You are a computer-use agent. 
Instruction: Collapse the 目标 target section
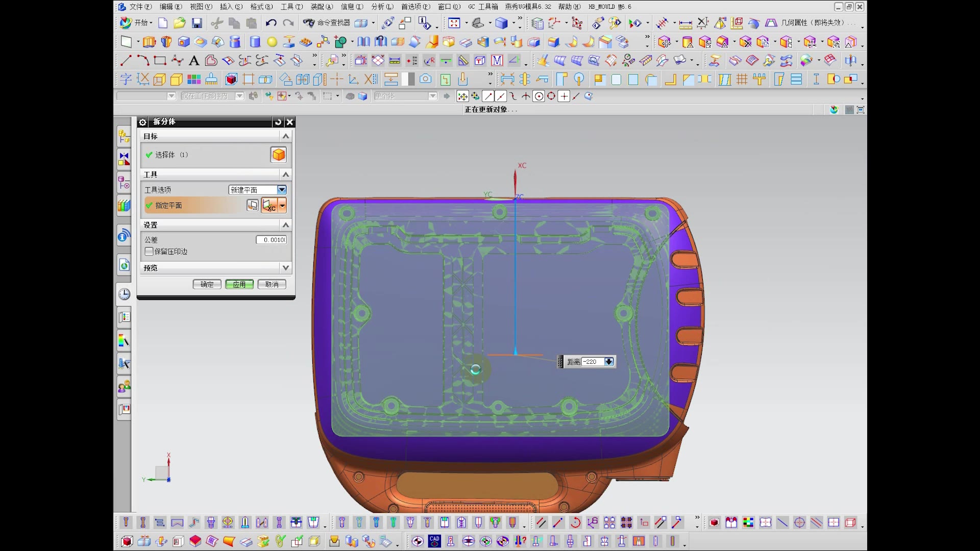286,136
